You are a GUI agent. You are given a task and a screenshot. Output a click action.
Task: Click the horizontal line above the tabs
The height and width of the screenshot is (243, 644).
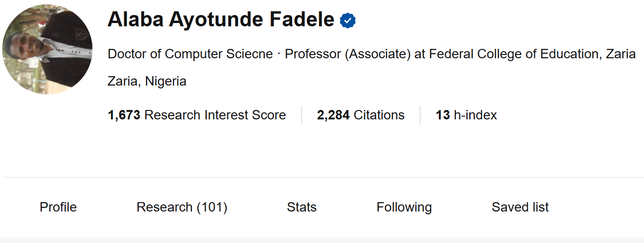(323, 177)
